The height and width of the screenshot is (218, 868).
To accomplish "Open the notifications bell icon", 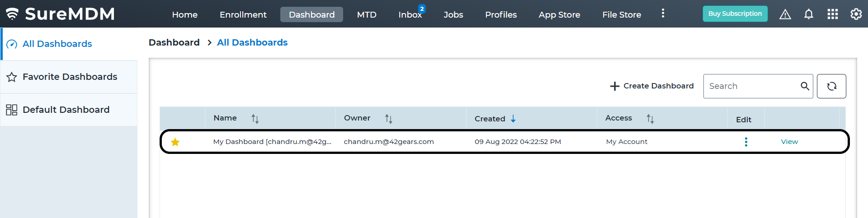I will point(809,14).
